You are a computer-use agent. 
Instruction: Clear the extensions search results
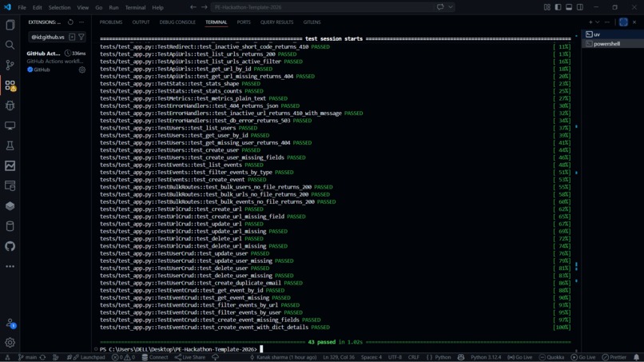point(72,37)
